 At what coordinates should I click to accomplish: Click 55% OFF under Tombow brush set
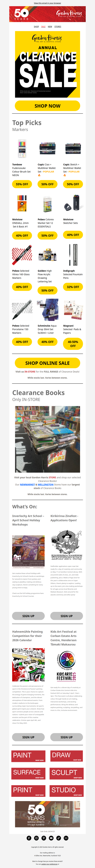tap(22, 184)
